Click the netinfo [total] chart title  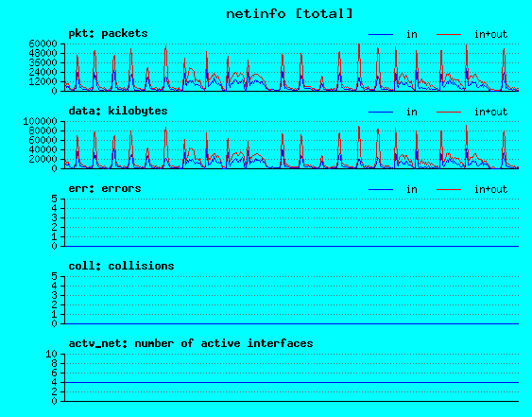[x=289, y=14]
